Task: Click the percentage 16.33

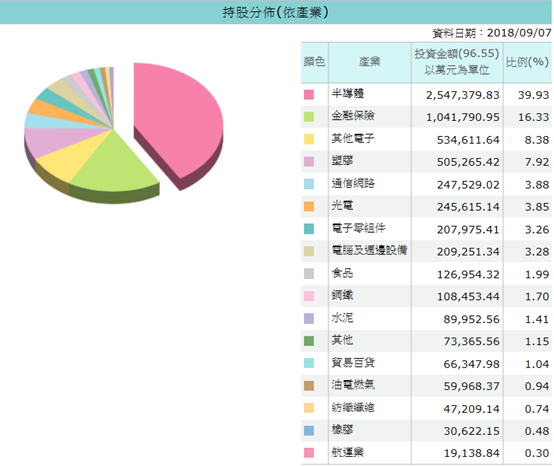Action: click(x=534, y=117)
